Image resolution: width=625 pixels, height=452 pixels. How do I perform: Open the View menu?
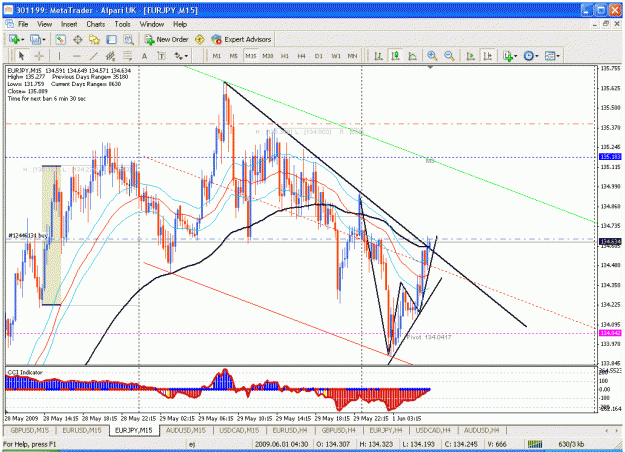tap(44, 24)
